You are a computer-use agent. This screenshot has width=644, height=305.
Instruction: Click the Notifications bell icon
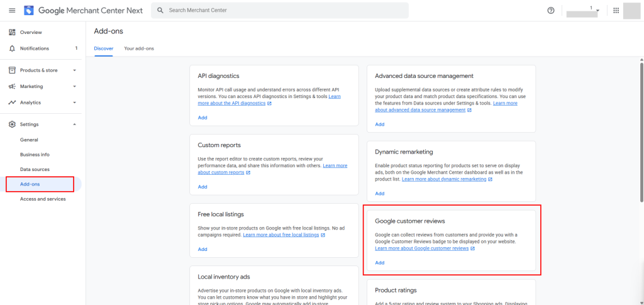click(12, 48)
